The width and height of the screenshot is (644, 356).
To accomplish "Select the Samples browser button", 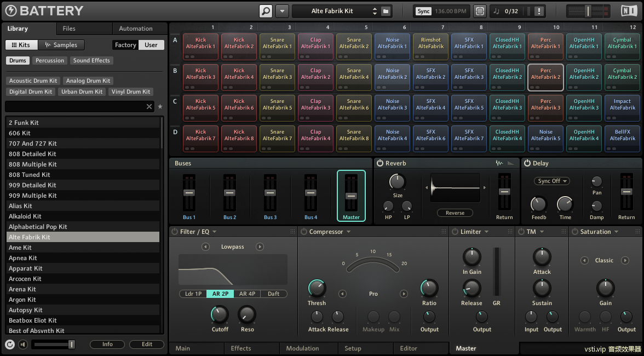I will (x=61, y=45).
